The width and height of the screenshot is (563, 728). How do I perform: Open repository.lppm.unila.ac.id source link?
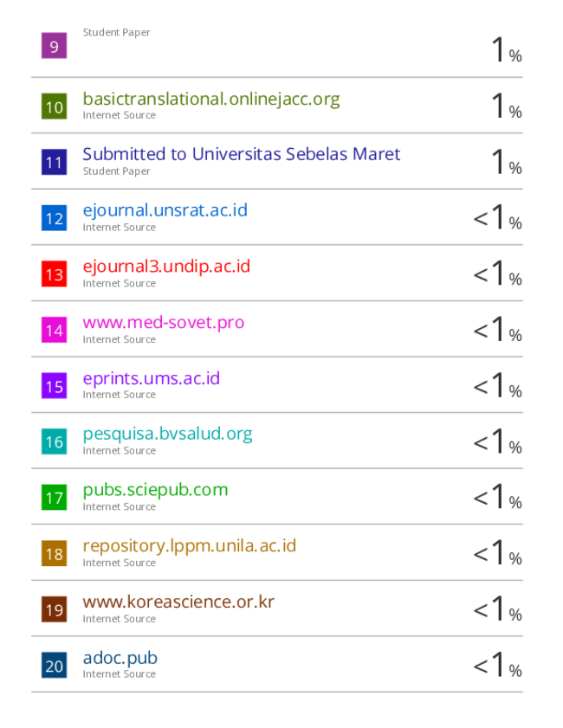coord(189,546)
